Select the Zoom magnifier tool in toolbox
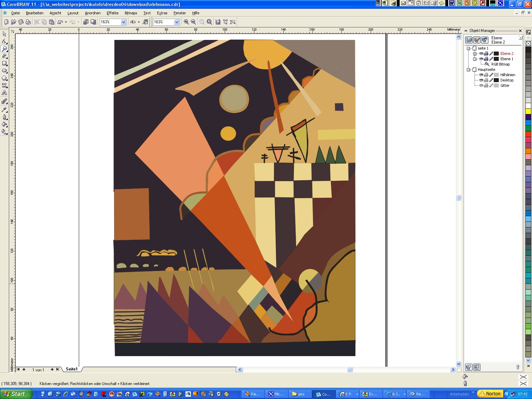 (x=4, y=49)
